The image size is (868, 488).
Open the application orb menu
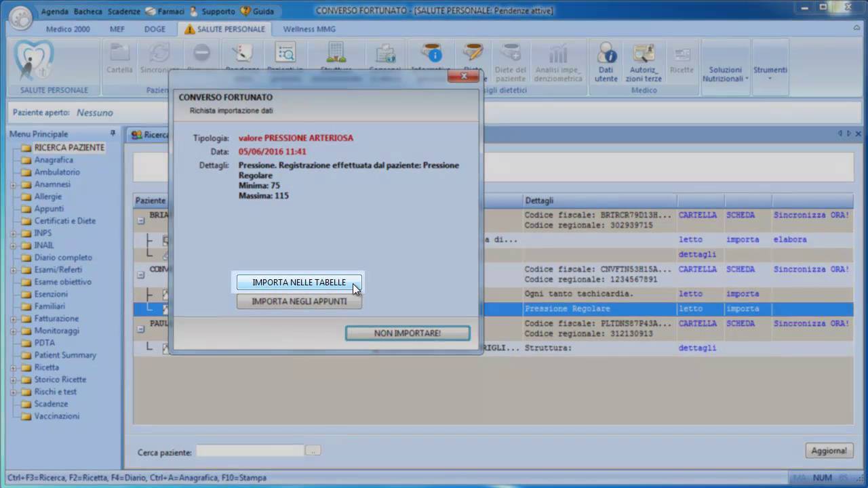[20, 17]
